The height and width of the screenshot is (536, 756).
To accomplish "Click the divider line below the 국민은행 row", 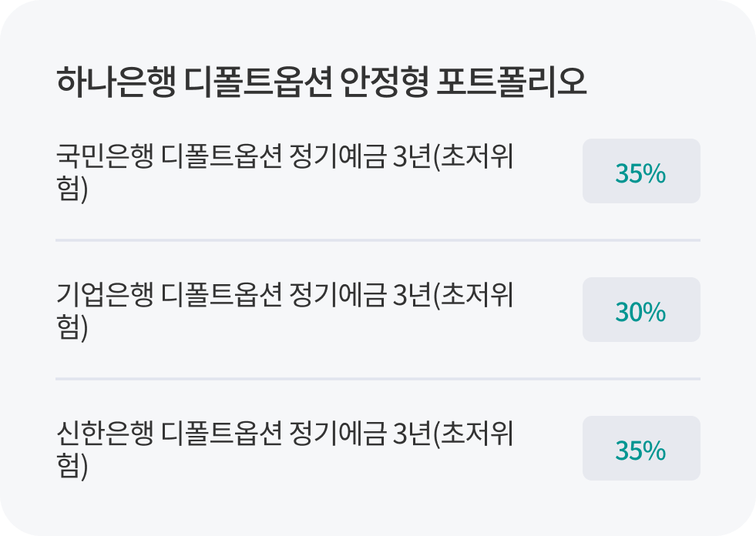I will click(x=378, y=240).
